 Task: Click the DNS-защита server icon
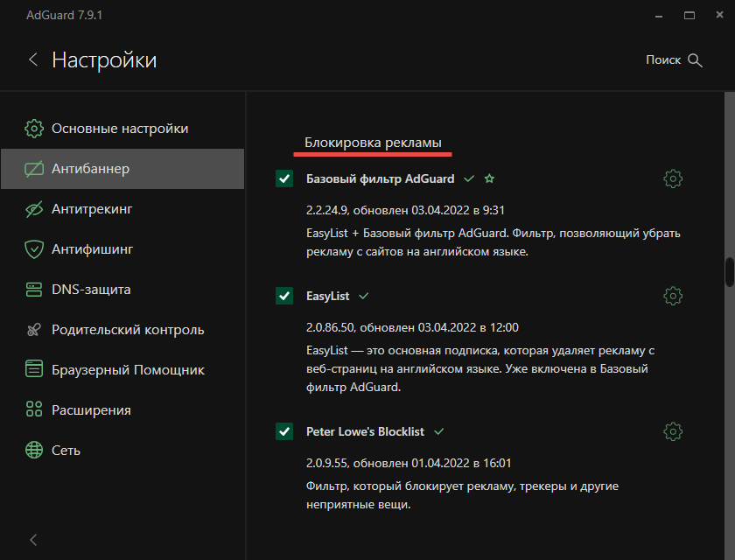34,290
